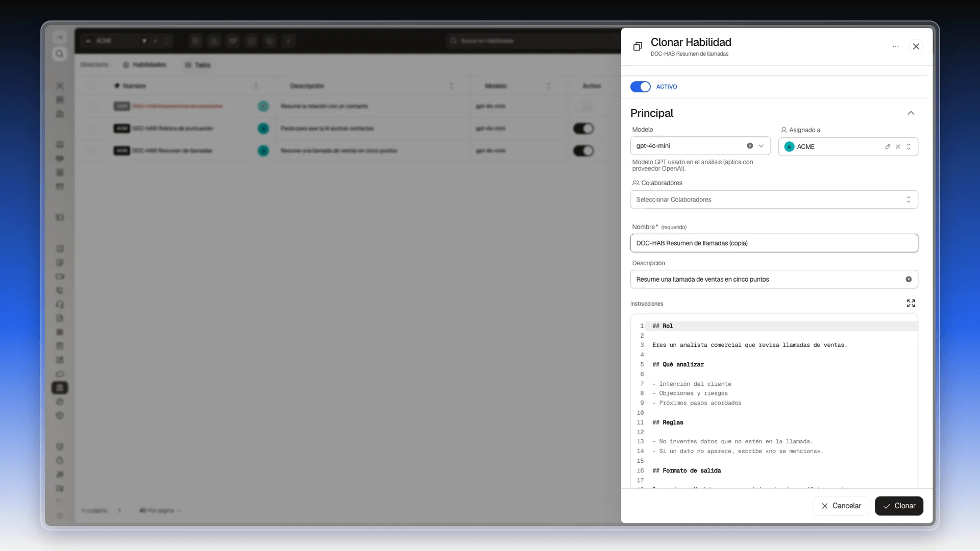Screen dimensions: 980x551
Task: Toggle the faded Activo switch in first table row
Action: point(583,107)
